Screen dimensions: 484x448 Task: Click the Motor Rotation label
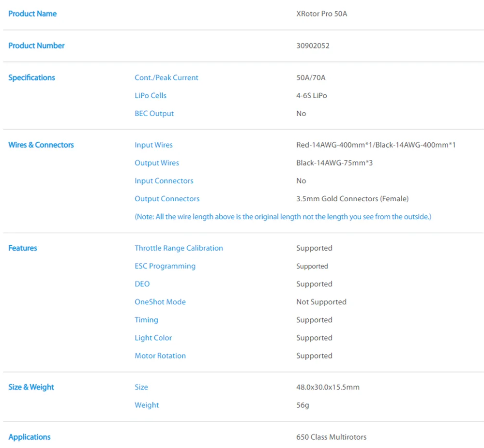pyautogui.click(x=160, y=355)
